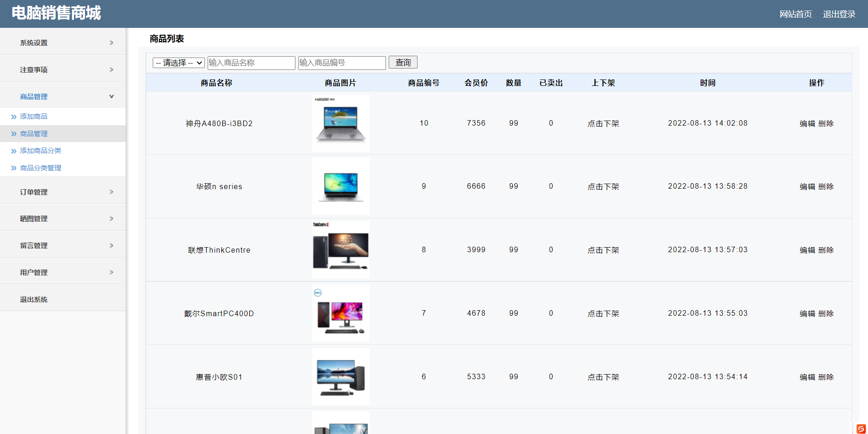Click the chevron arrow on 订单管理 row

(112, 192)
